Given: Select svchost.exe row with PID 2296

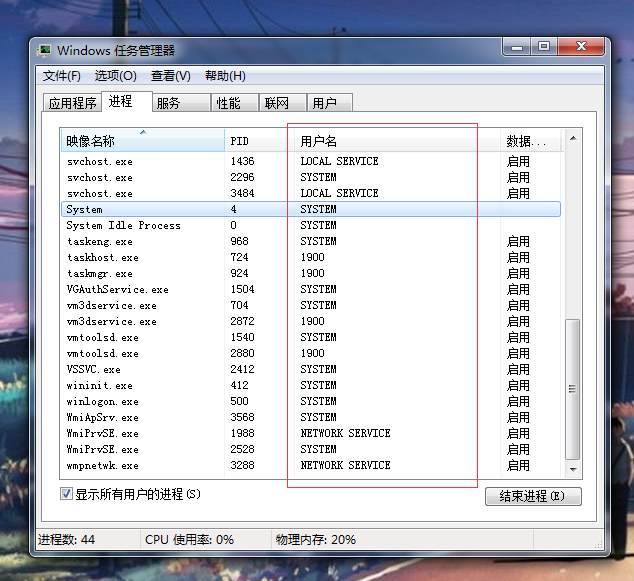Looking at the screenshot, I should 311,177.
